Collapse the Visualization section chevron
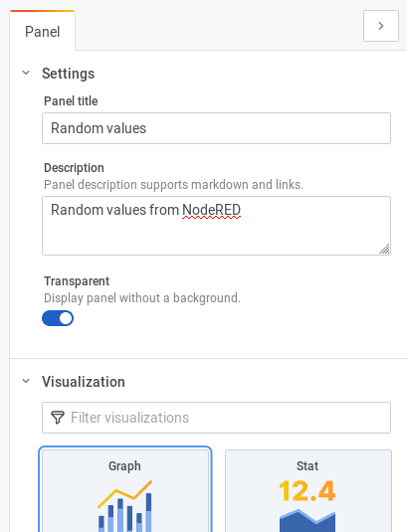The width and height of the screenshot is (407, 532). (x=26, y=381)
